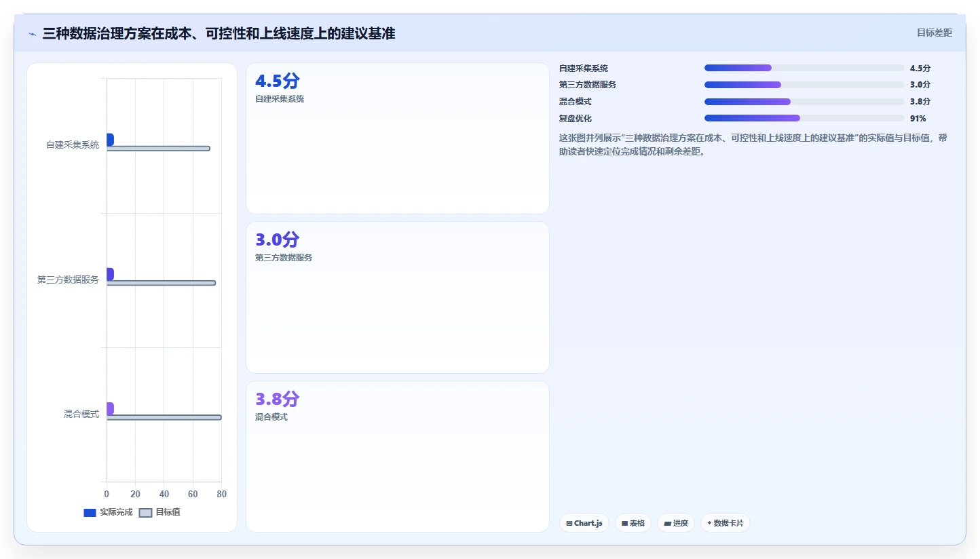Click the icon in the 表格 tag

pos(624,523)
